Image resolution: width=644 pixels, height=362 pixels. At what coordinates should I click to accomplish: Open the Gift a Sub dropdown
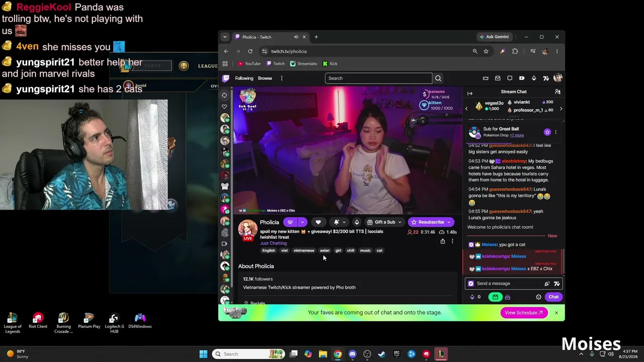pyautogui.click(x=385, y=222)
